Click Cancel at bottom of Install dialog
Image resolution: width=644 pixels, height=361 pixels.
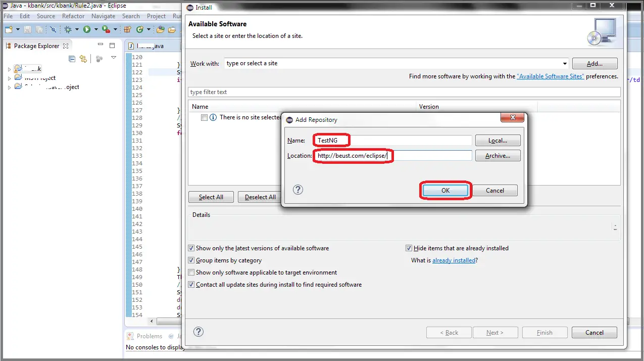pyautogui.click(x=595, y=333)
